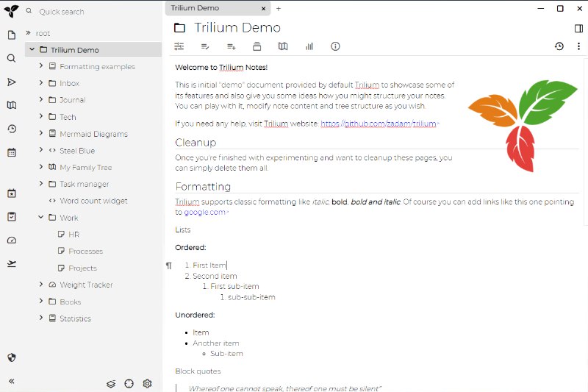Open owned attributes ribbon icon

[205, 46]
